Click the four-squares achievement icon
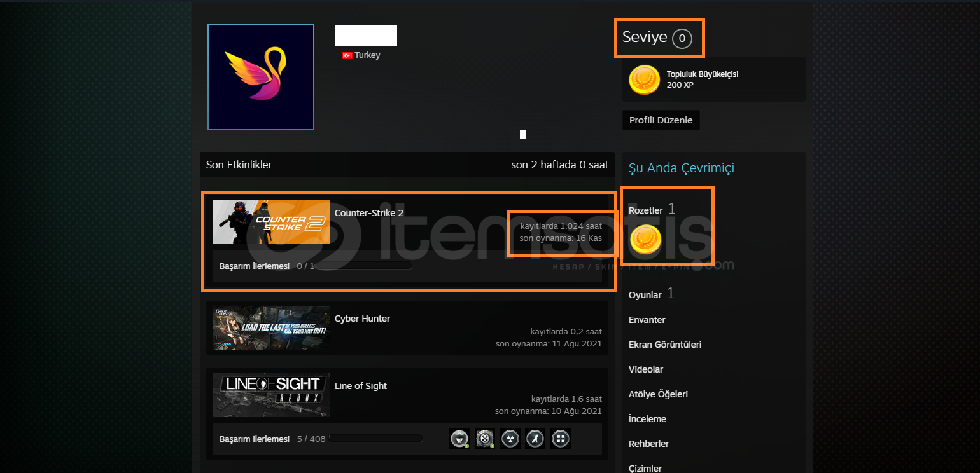 [x=561, y=439]
